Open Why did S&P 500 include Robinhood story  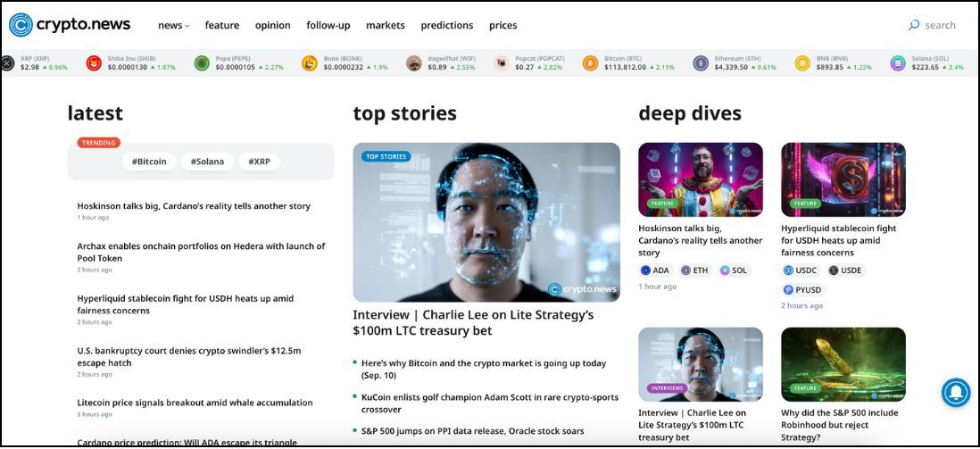(x=839, y=425)
